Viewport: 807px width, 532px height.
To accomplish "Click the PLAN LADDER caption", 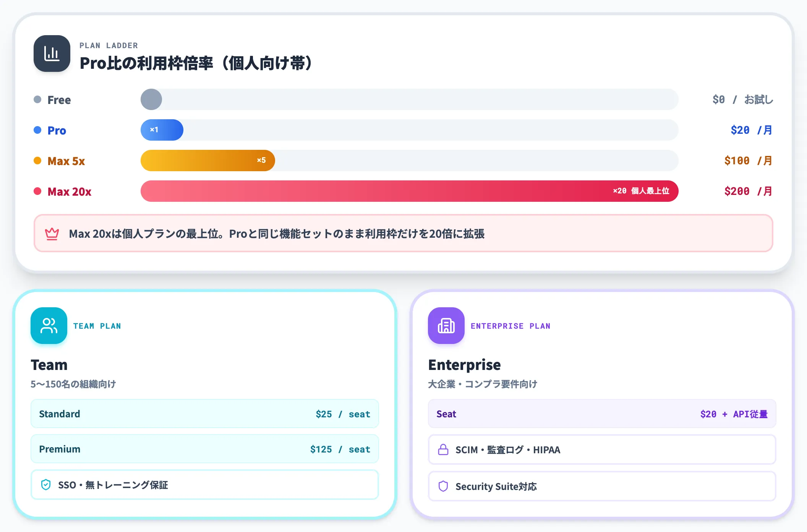I will point(109,45).
